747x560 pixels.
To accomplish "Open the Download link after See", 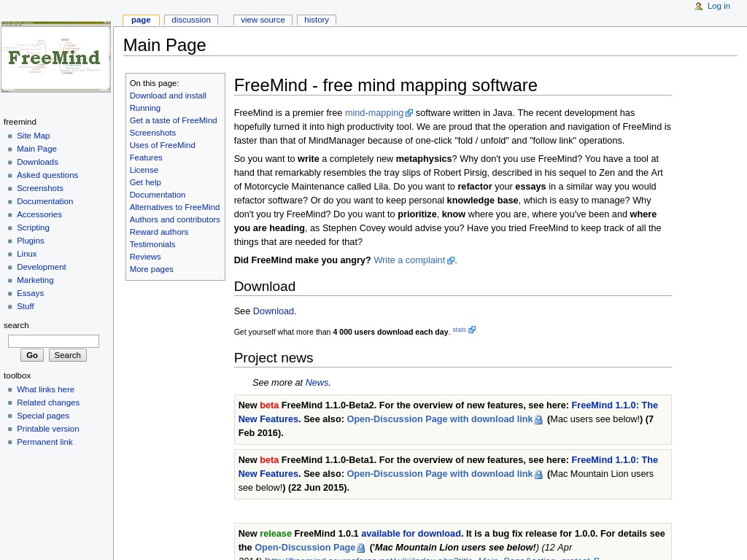I will 274,311.
